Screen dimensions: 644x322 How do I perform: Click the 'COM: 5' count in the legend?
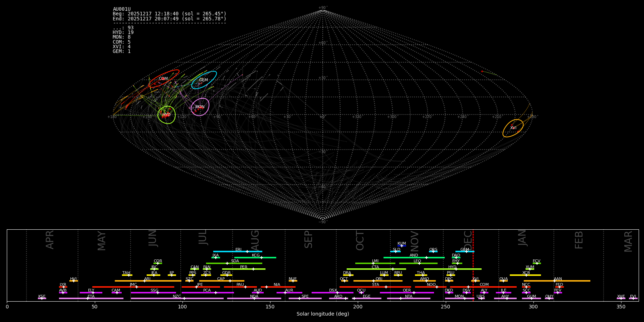point(122,42)
